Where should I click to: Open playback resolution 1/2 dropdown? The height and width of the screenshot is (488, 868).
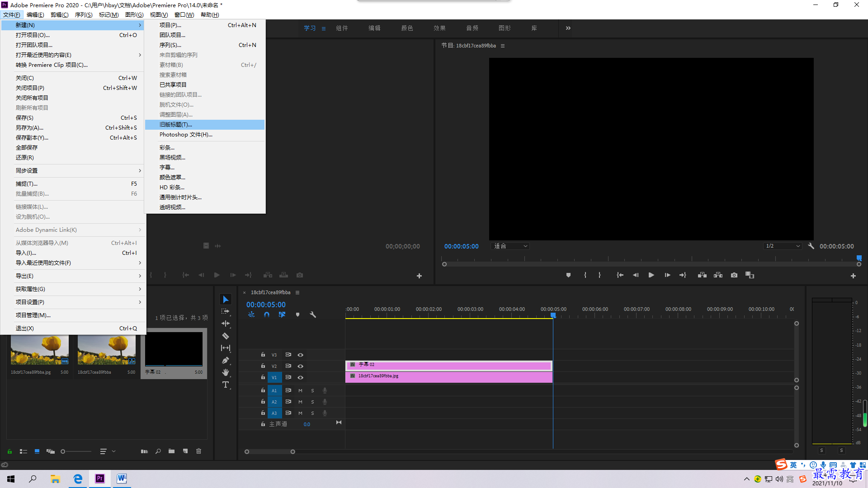[783, 246]
